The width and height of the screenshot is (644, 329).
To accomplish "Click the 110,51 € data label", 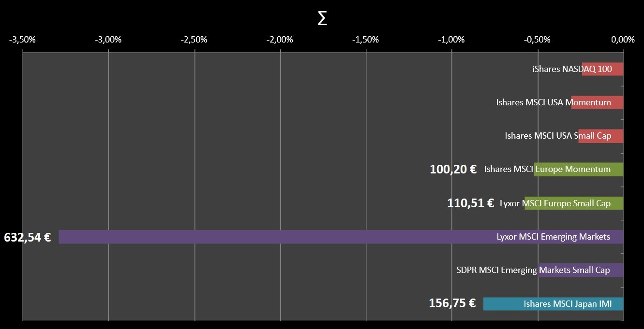I will click(471, 203).
